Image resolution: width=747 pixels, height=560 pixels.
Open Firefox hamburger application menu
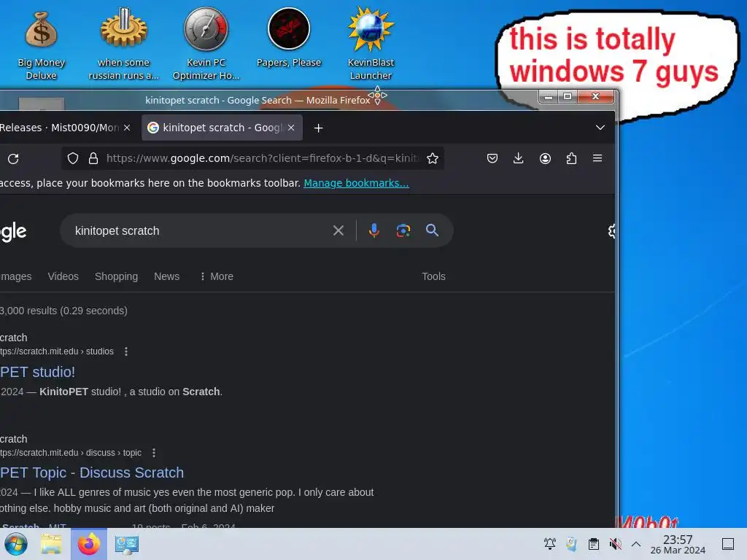coord(597,158)
